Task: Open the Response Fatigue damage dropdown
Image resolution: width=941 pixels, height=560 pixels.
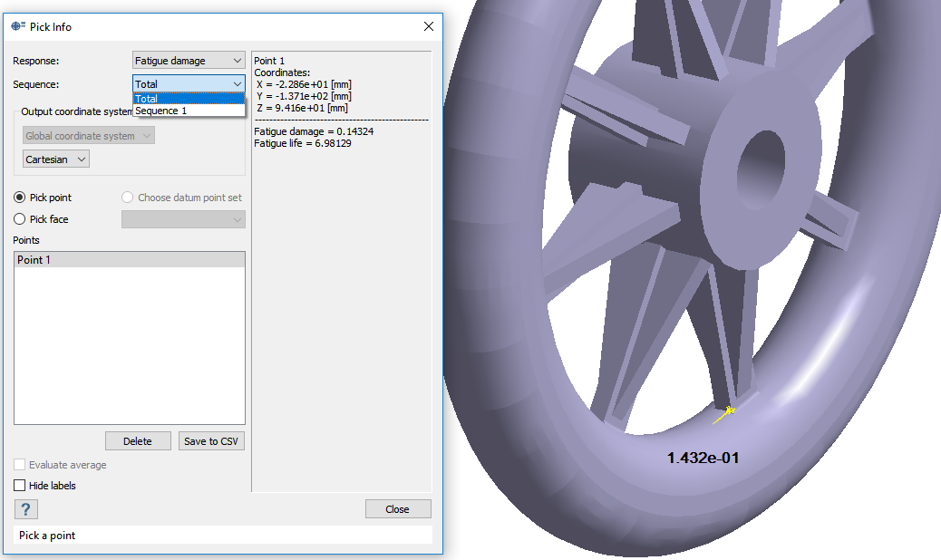Action: 189,61
